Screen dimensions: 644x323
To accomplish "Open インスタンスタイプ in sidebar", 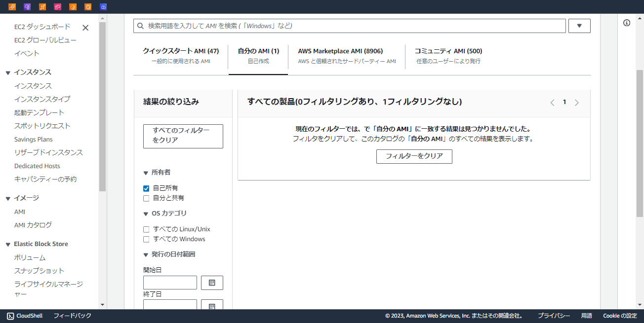I will 42,99.
